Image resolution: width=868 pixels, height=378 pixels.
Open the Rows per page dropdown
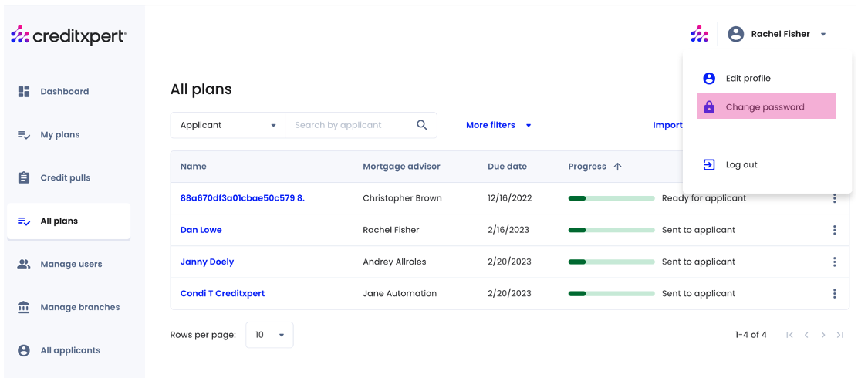(x=269, y=335)
